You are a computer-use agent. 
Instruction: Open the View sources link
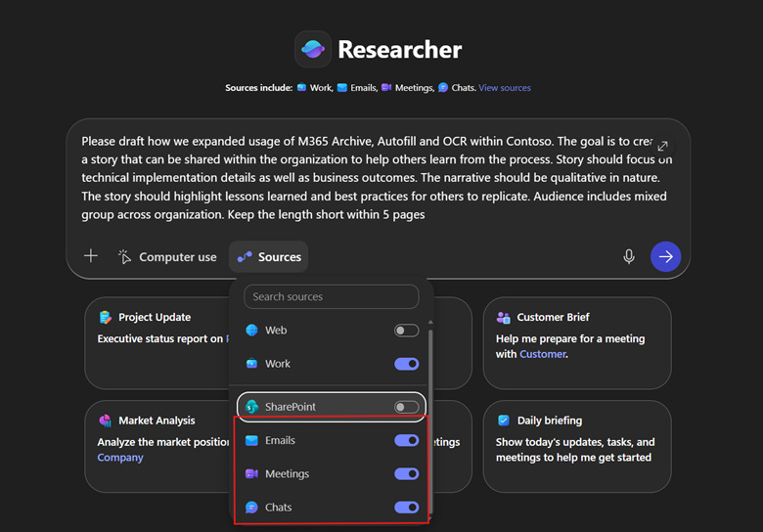(505, 88)
